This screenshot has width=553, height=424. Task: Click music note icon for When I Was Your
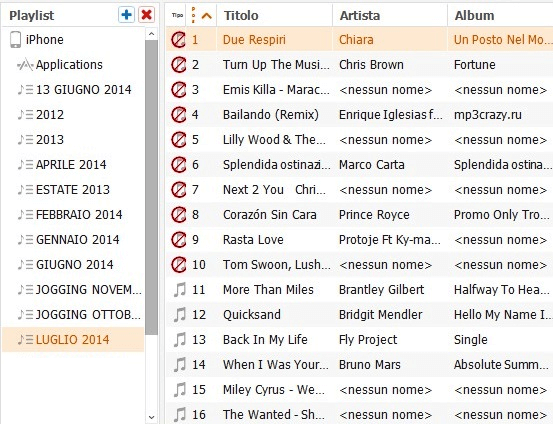pos(180,365)
